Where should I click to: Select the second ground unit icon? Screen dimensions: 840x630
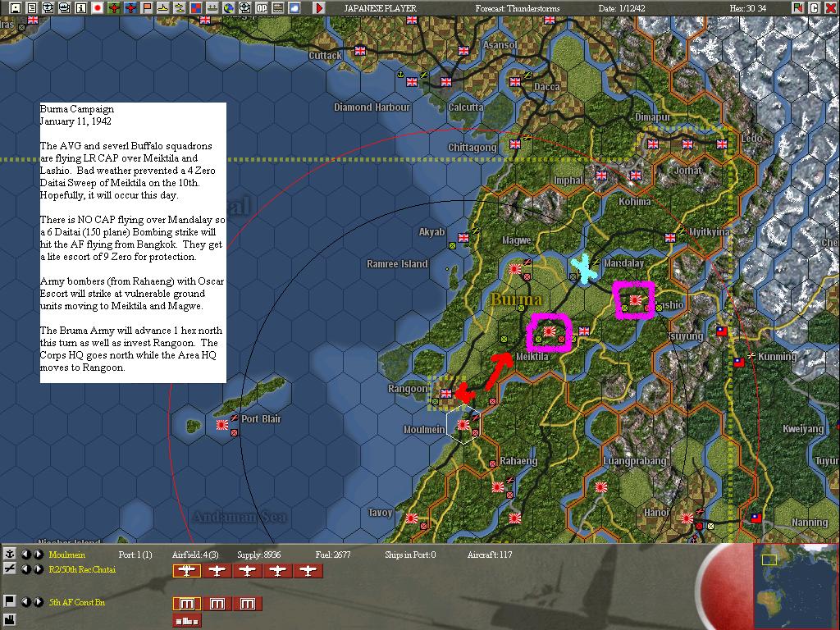coord(217,604)
